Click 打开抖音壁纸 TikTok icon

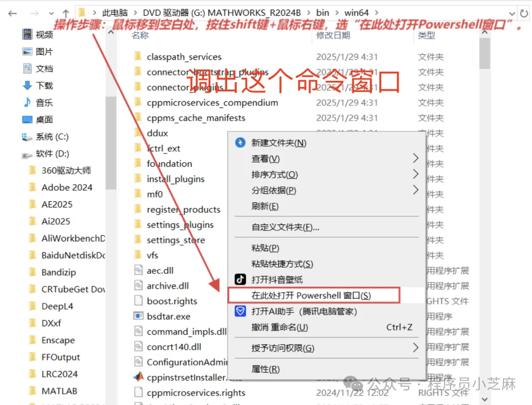240,279
